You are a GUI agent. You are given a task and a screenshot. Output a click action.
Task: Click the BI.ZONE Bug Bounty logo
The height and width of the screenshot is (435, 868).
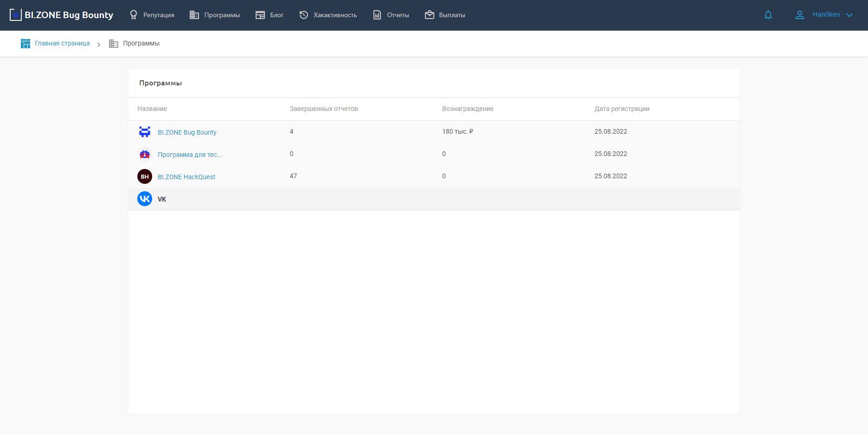click(61, 15)
